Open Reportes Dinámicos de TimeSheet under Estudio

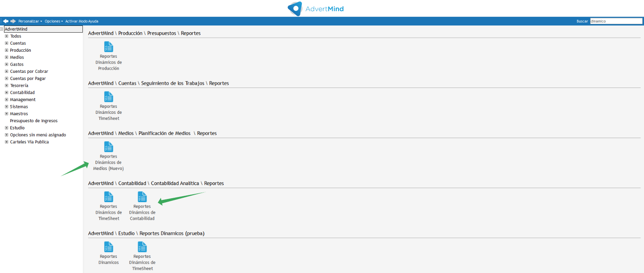point(142,247)
